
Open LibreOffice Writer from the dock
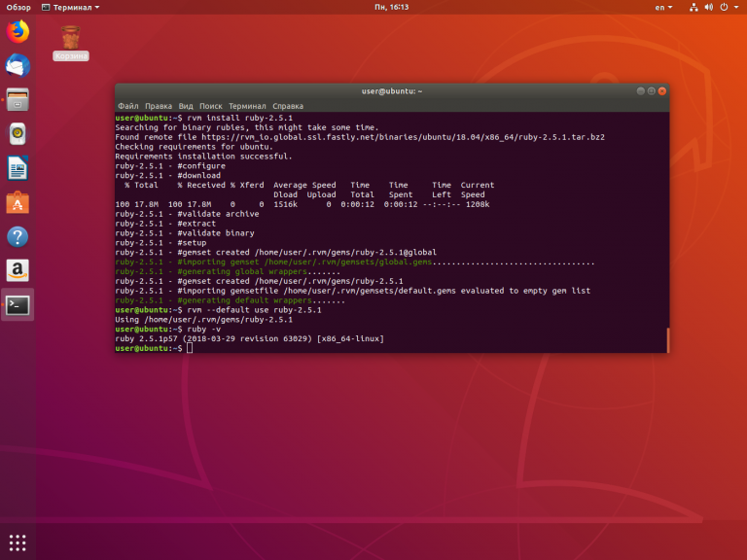pyautogui.click(x=18, y=168)
